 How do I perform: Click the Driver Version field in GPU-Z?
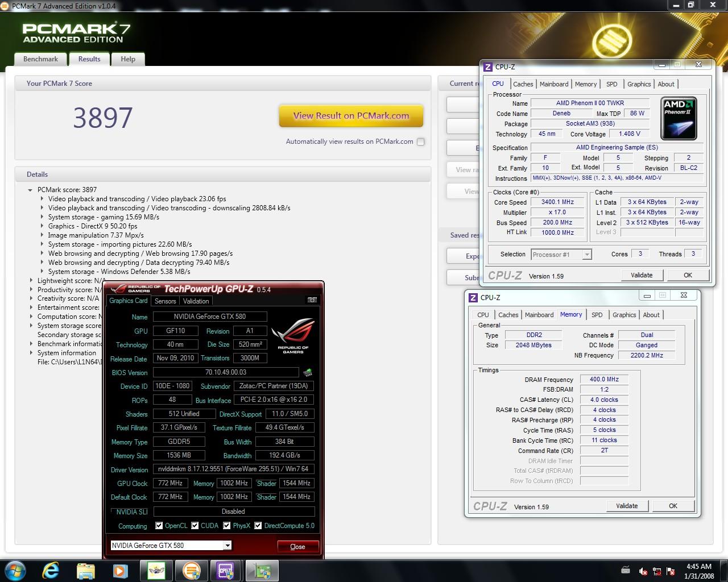(233, 469)
